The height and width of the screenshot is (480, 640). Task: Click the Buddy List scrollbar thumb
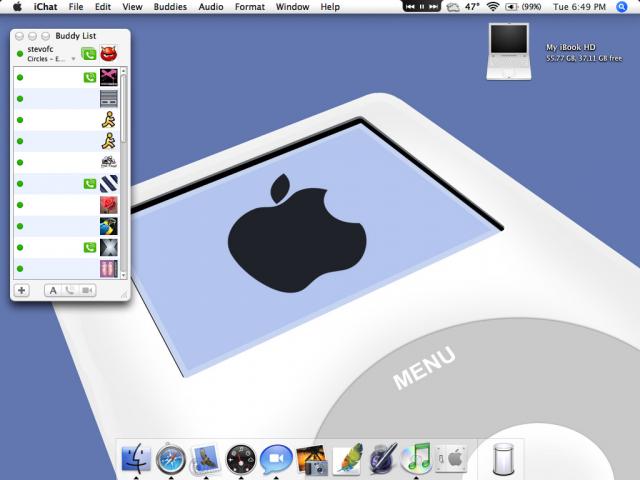[124, 109]
